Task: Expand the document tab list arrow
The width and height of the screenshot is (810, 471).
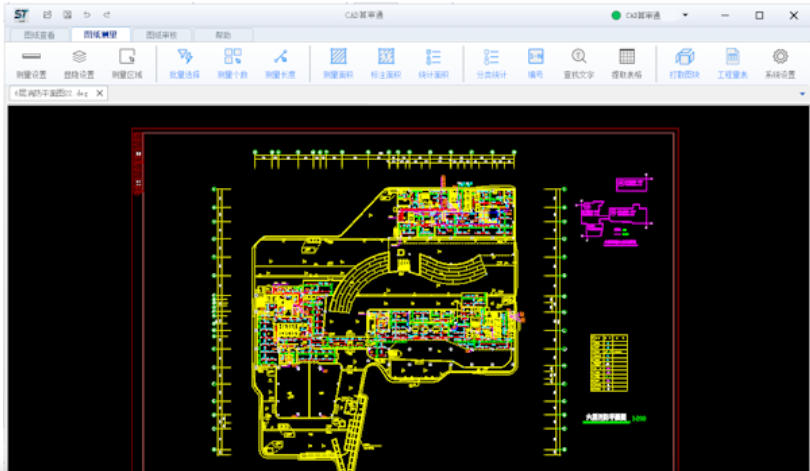Action: tap(802, 93)
